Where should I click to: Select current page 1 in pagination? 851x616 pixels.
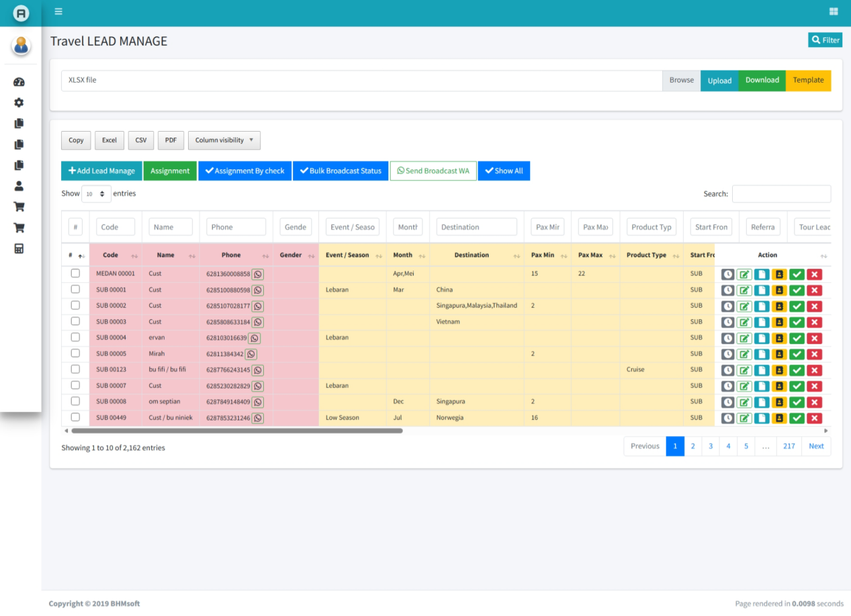[x=675, y=446]
